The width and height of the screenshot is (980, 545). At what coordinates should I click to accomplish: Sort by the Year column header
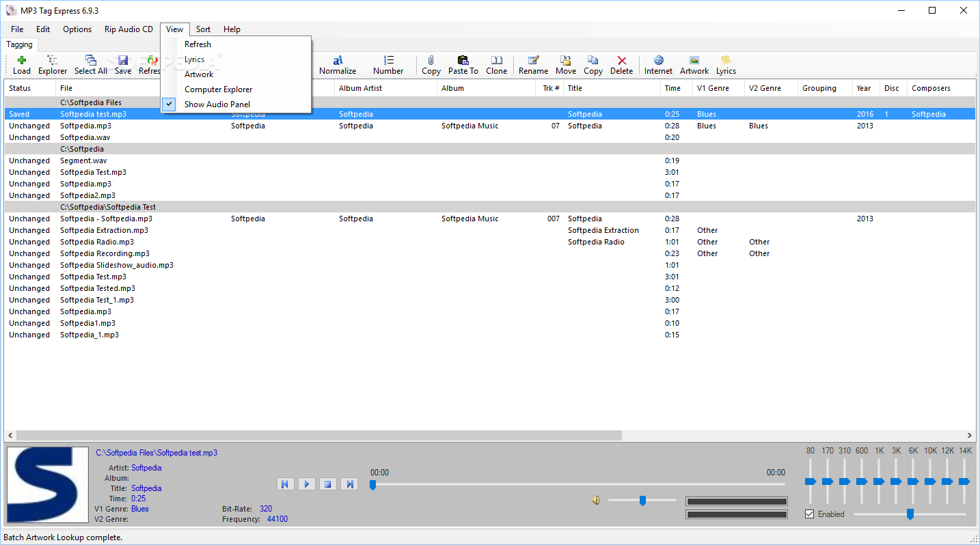coord(866,88)
